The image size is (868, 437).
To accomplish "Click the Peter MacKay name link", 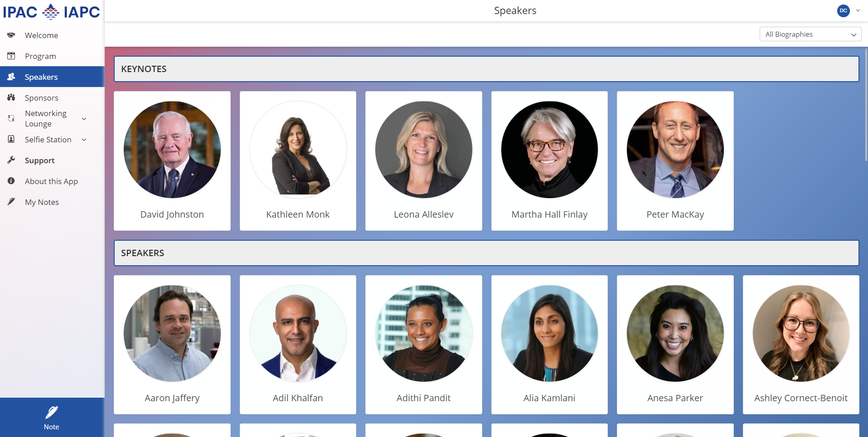I will click(675, 214).
